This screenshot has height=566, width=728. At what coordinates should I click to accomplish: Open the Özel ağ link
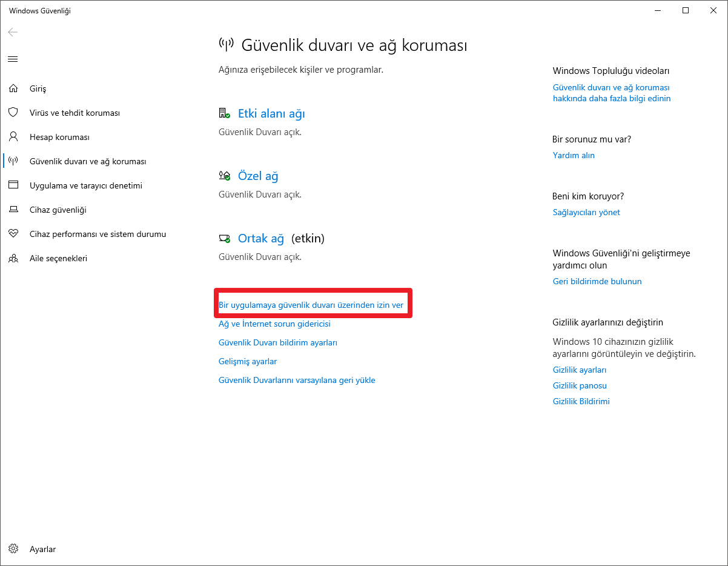point(258,176)
